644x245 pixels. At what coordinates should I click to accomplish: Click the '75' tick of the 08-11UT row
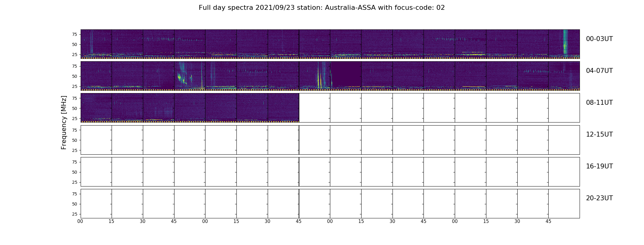click(x=75, y=98)
